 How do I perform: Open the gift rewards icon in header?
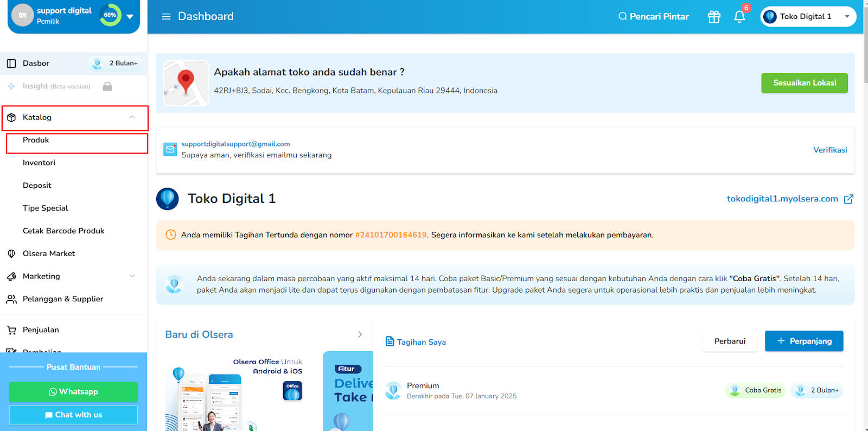click(714, 17)
